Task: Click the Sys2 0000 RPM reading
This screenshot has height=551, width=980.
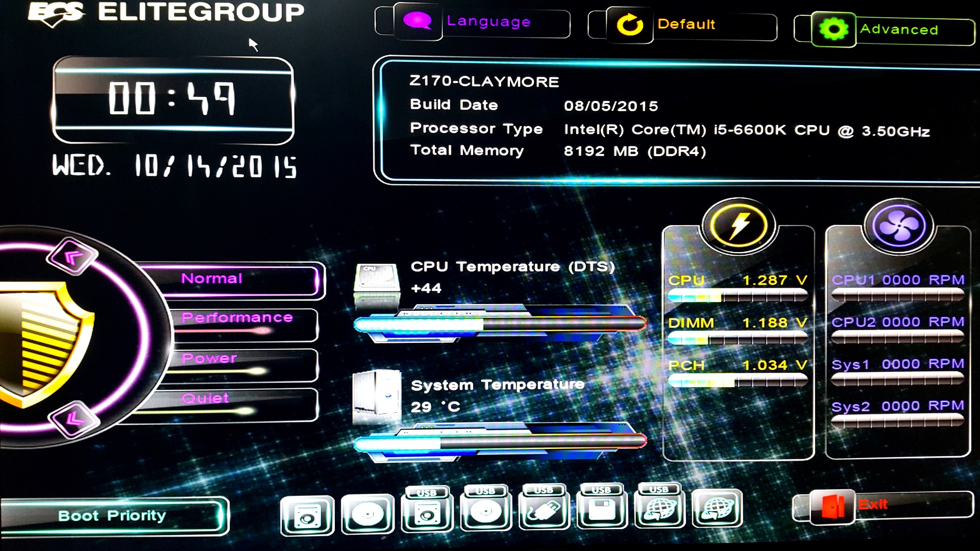Action: coord(898,406)
